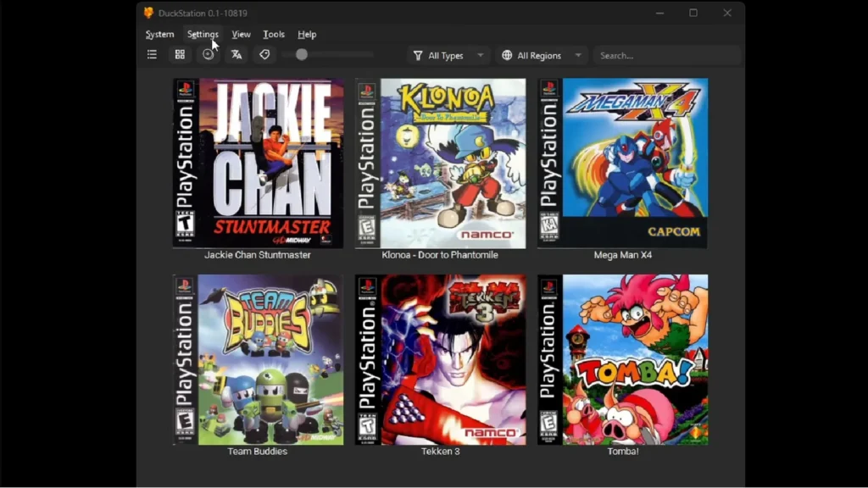Viewport: 868px width, 488px height.
Task: Maximize the DuckStation window
Action: (x=693, y=13)
